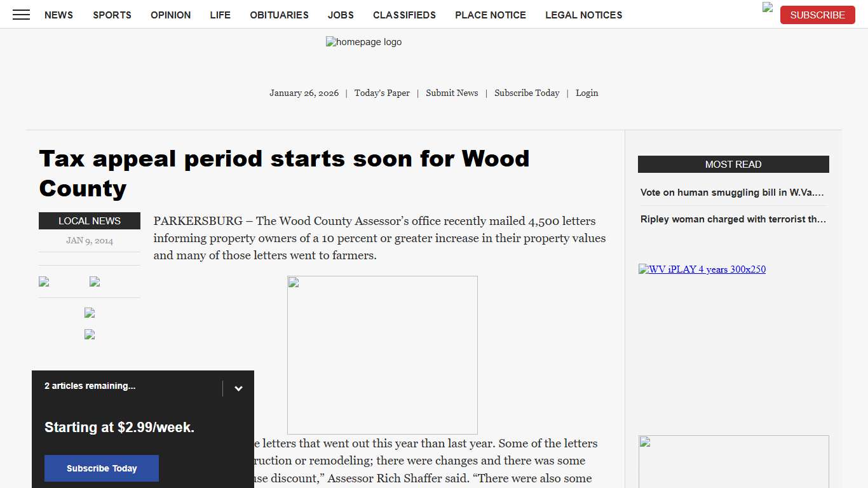Click the red SUBSCRIBE button
868x488 pixels.
click(x=817, y=15)
